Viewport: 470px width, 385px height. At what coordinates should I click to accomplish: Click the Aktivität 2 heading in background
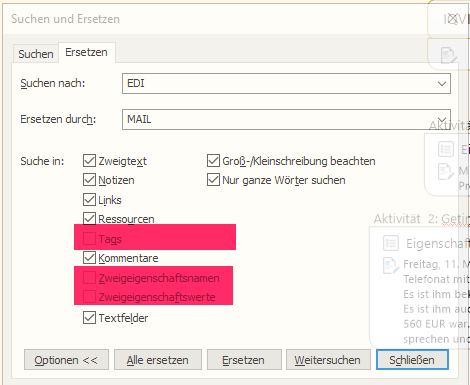coord(422,219)
